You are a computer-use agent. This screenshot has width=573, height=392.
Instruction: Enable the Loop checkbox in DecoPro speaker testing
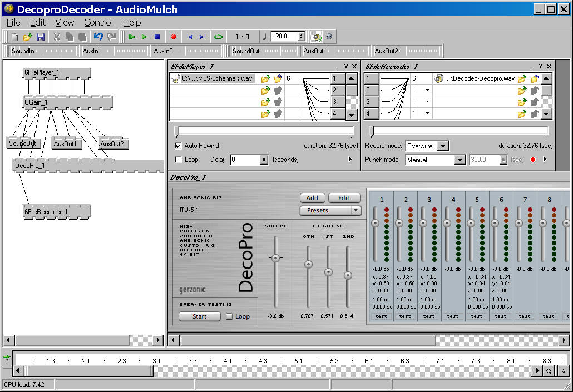tap(229, 316)
